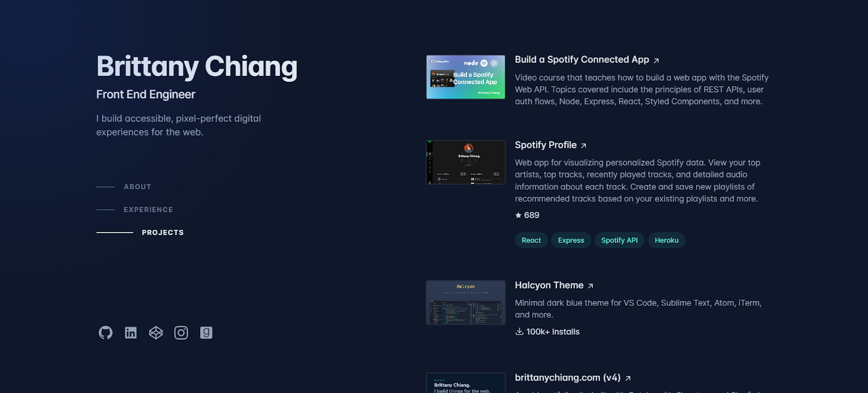Click the LinkedIn icon

pyautogui.click(x=131, y=333)
